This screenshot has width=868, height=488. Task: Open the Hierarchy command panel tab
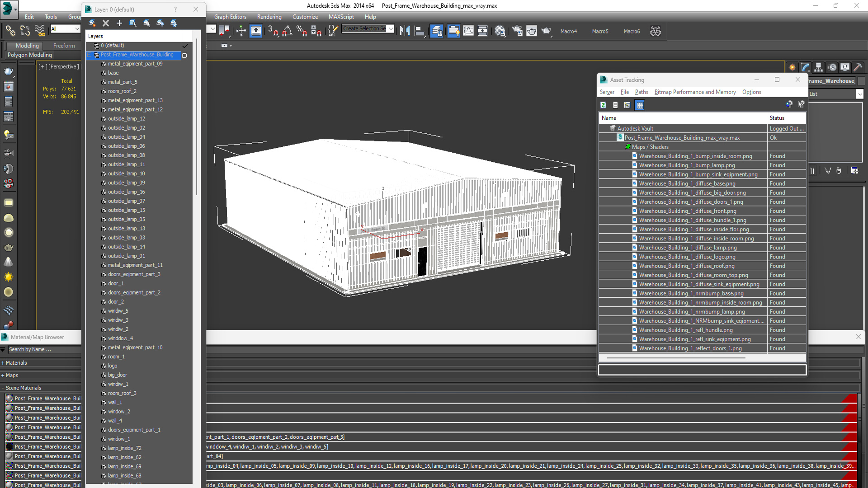pos(819,67)
